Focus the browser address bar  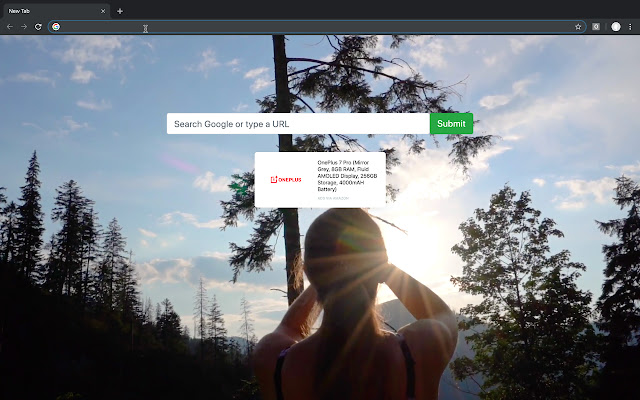coord(316,27)
